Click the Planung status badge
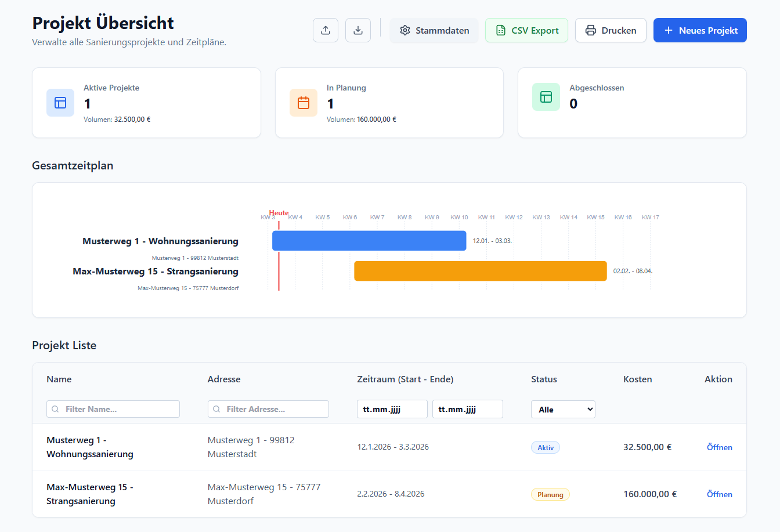Screen dimensions: 780x532 click(550, 494)
